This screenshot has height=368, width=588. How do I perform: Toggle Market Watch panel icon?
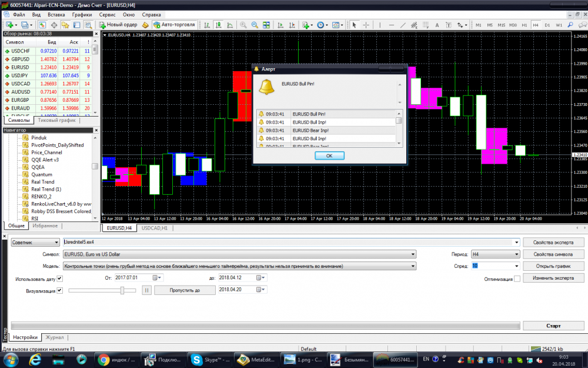pos(42,25)
